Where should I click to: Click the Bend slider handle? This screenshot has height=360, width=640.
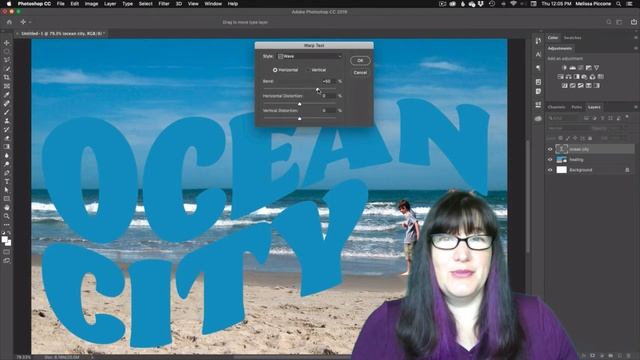318,89
